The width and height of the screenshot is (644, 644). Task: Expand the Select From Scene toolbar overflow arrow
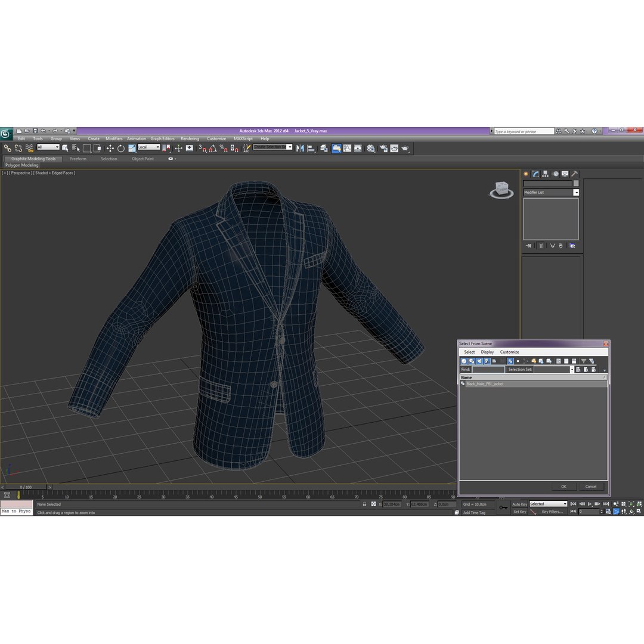605,370
